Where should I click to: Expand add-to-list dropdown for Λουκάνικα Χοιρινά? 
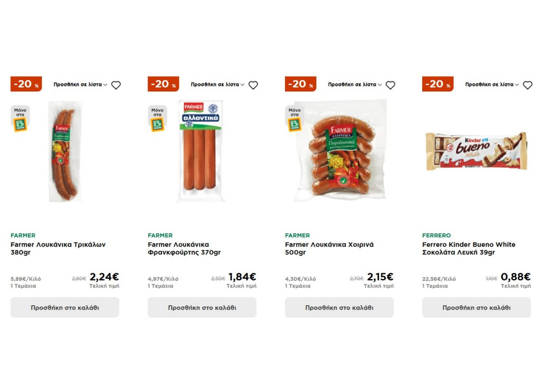point(355,85)
